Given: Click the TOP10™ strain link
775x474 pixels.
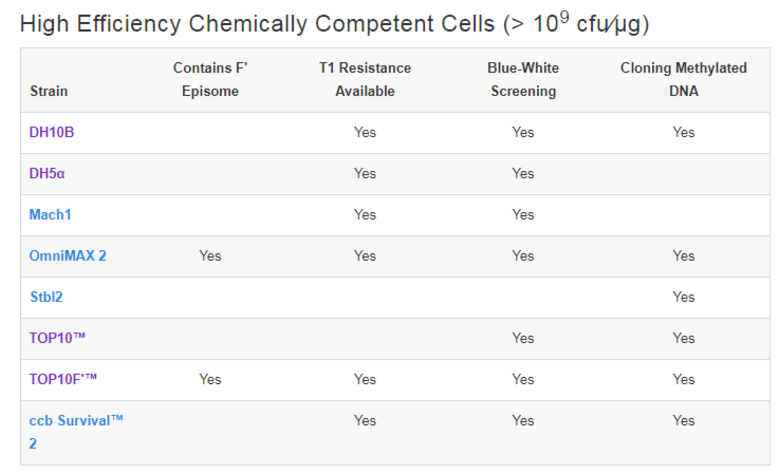Looking at the screenshot, I should point(57,338).
